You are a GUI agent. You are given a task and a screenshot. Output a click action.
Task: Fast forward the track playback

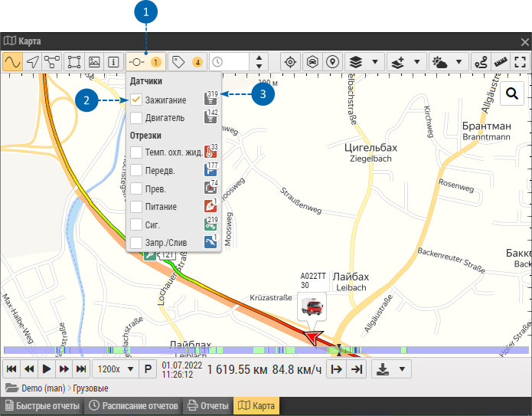(x=64, y=369)
